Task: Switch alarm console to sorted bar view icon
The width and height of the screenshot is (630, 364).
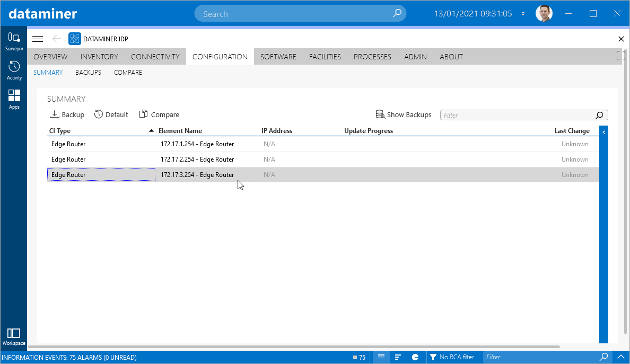Action: 398,357
